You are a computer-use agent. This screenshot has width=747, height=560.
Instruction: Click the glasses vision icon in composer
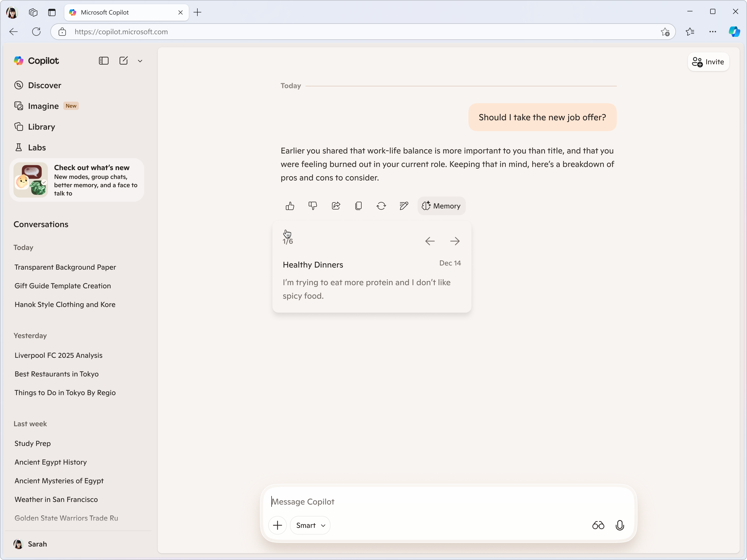(x=598, y=525)
